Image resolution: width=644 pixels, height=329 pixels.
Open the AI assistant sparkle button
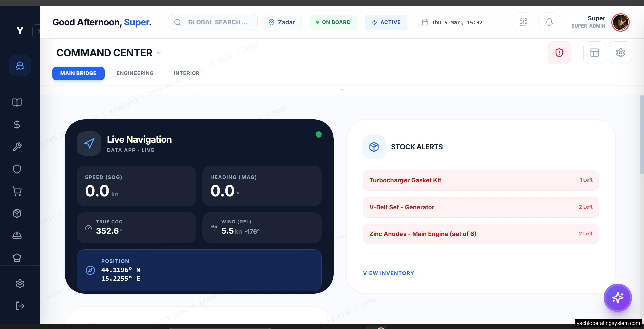(x=618, y=297)
